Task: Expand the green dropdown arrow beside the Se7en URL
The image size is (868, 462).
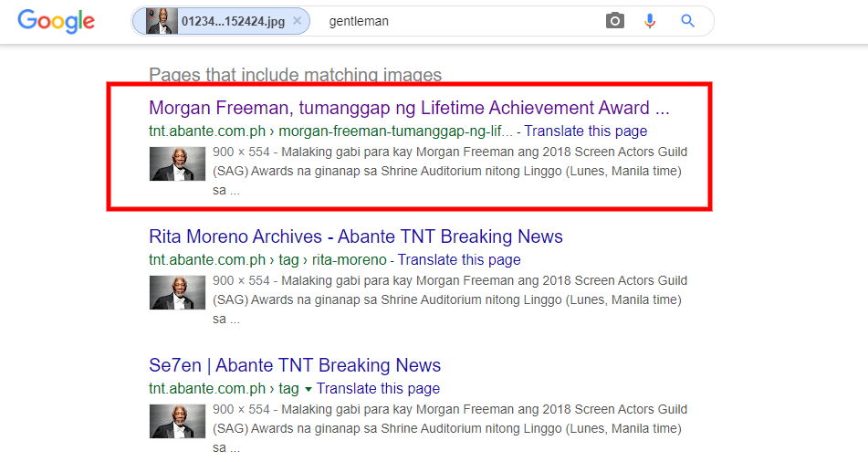Action: tap(309, 389)
